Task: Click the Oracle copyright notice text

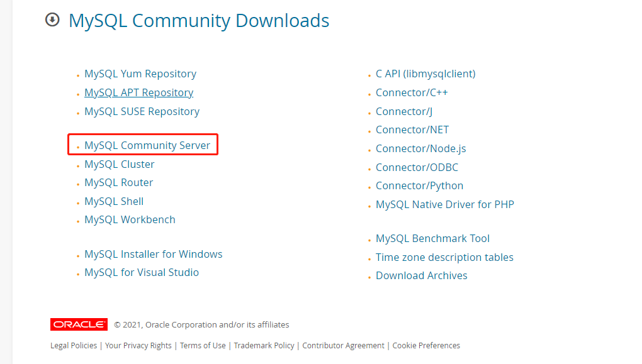Action: (201, 325)
